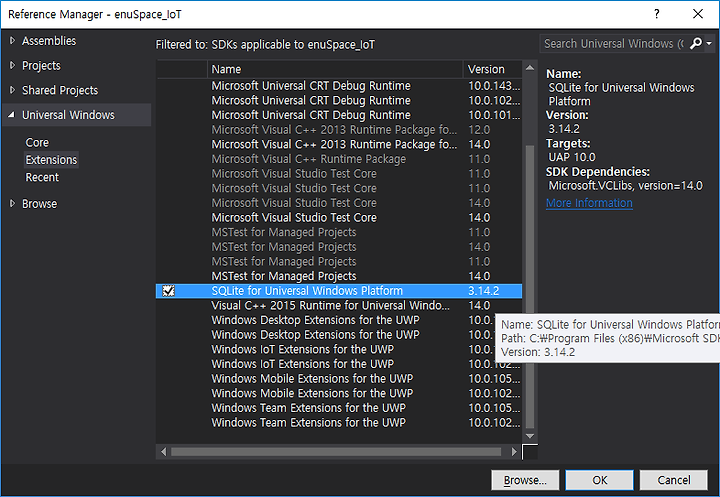
Task: Open the Recent subsection
Action: 42,177
